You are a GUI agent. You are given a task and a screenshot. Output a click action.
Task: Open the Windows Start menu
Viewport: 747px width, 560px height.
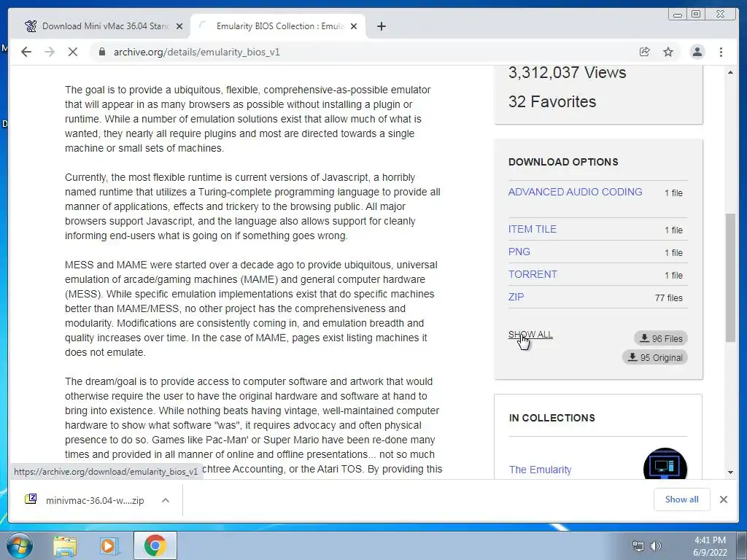point(20,546)
